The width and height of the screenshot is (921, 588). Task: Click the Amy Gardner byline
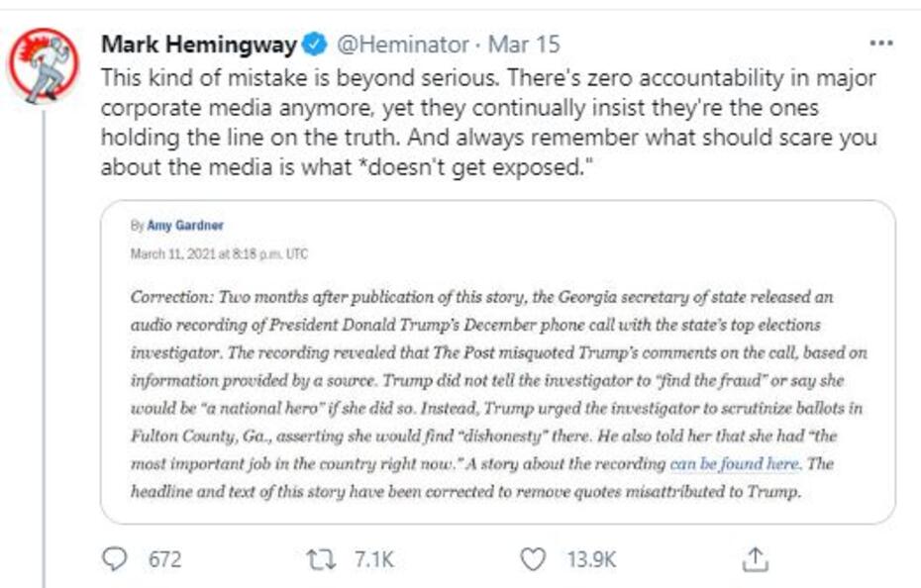click(185, 226)
